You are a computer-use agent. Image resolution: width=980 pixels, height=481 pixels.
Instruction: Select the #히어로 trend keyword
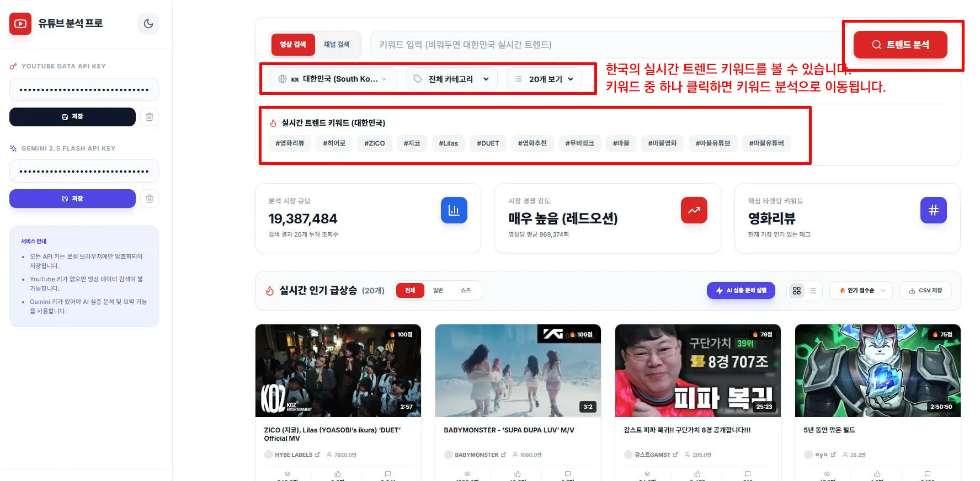[x=334, y=143]
